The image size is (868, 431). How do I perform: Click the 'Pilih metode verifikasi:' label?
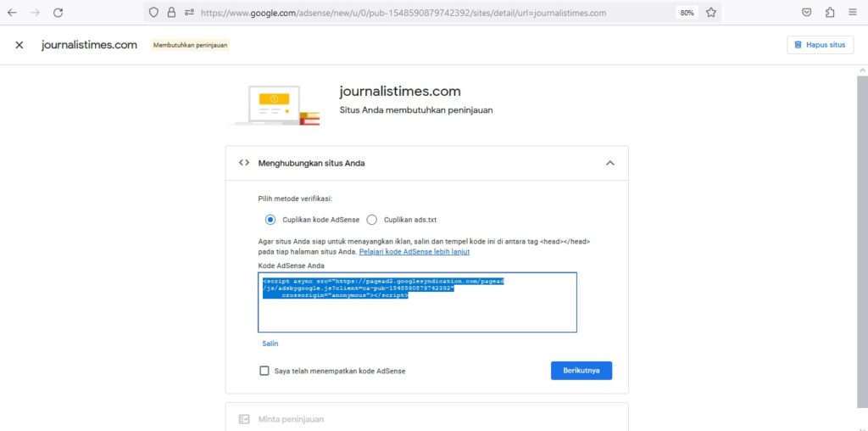point(295,199)
